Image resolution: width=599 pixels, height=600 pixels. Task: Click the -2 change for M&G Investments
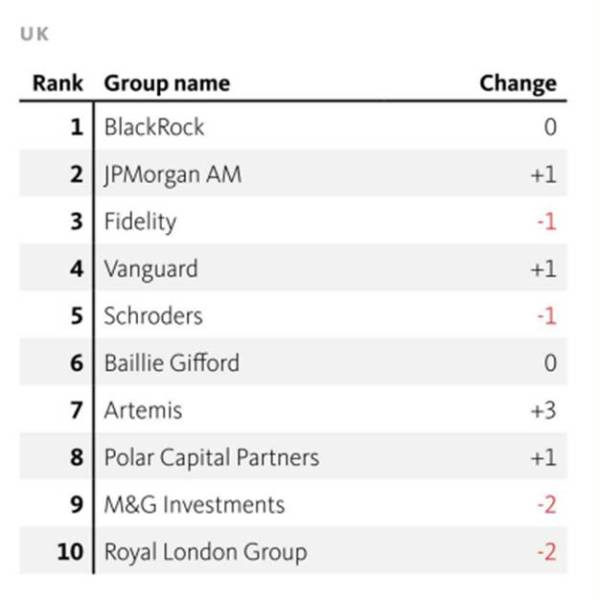click(x=547, y=505)
